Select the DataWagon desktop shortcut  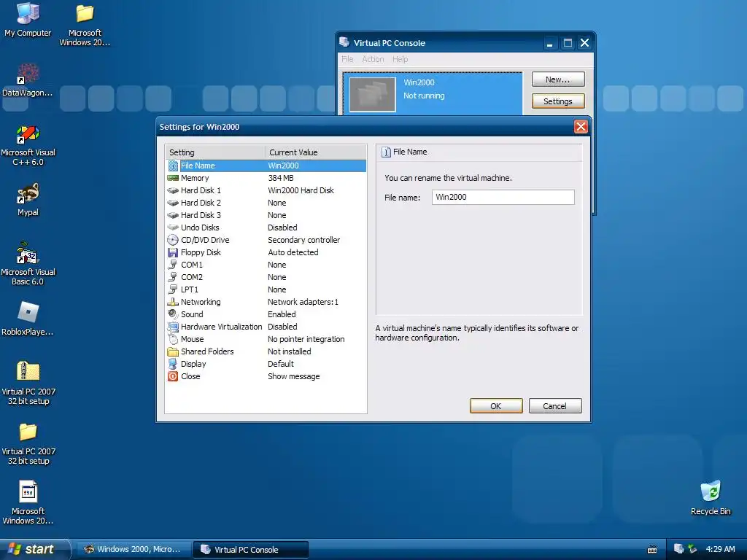tap(28, 80)
